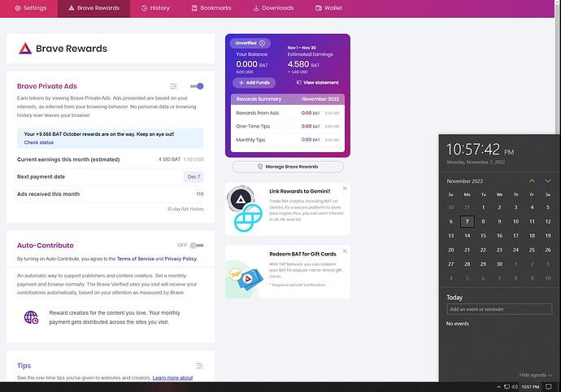Open the network icon in system tray

pyautogui.click(x=507, y=386)
